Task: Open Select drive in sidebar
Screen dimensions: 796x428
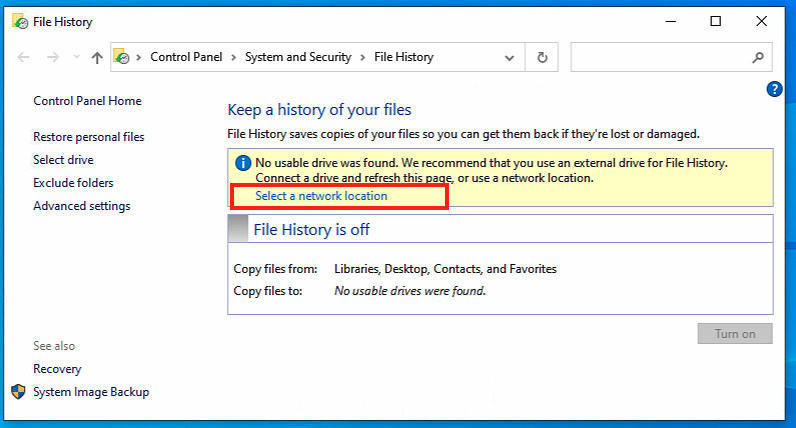Action: click(x=63, y=160)
